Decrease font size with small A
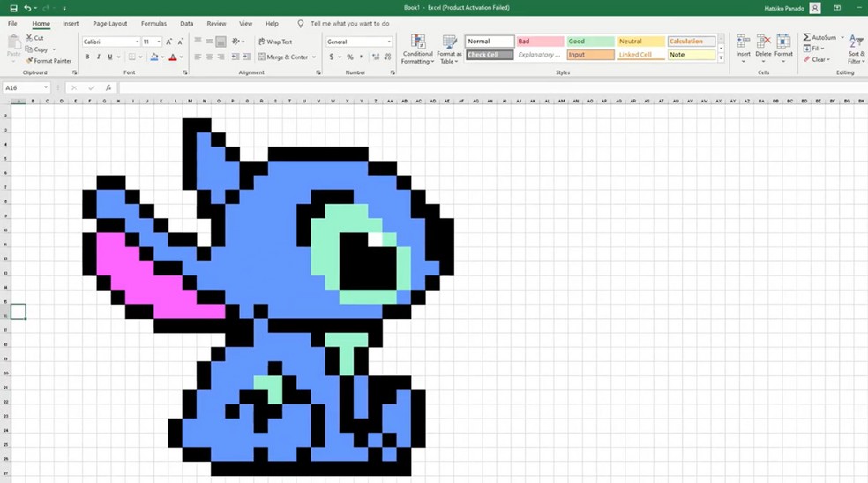The height and width of the screenshot is (483, 868). (181, 42)
